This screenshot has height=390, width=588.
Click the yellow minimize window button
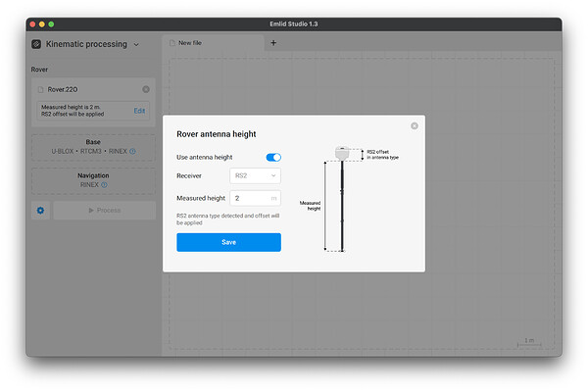tap(42, 24)
